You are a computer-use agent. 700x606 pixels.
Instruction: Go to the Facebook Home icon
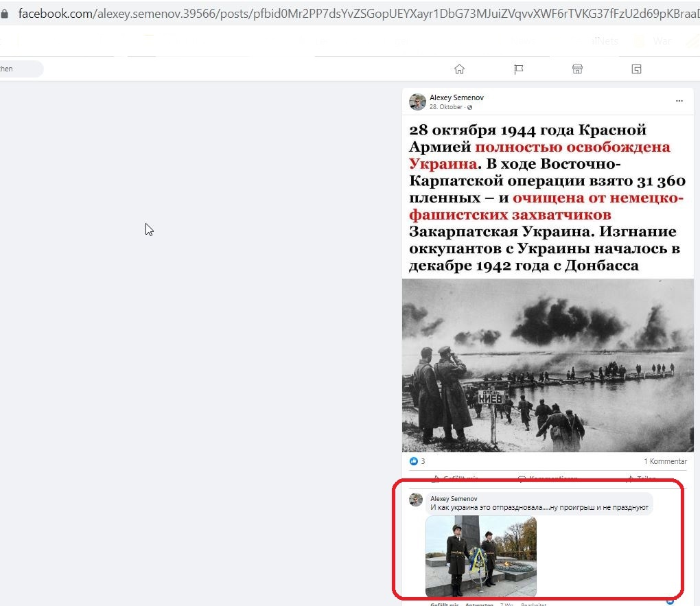459,69
